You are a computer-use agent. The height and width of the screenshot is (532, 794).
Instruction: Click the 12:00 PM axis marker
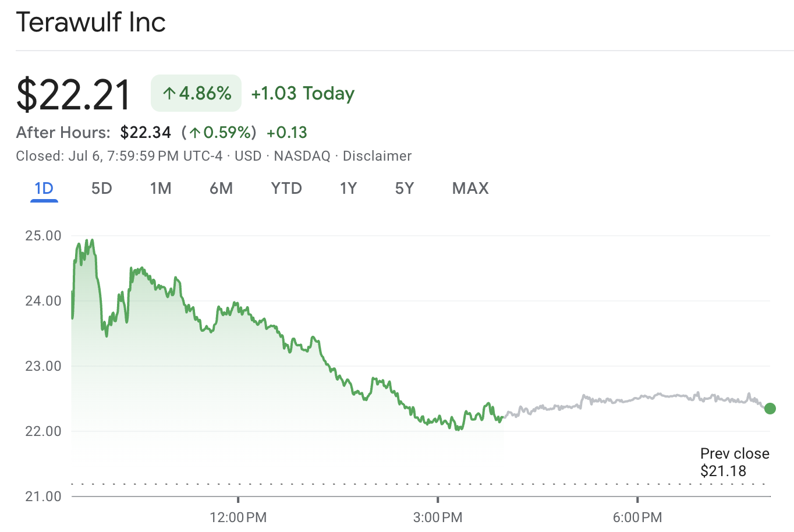(238, 517)
